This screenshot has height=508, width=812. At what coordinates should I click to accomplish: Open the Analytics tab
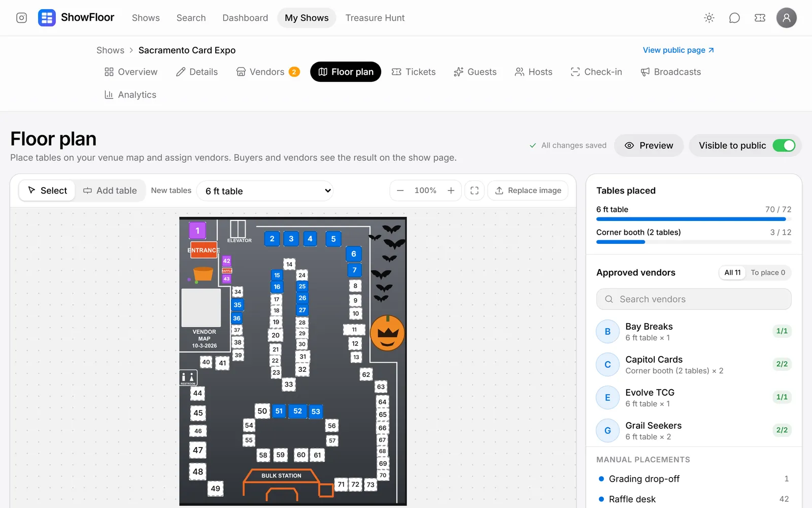(130, 95)
